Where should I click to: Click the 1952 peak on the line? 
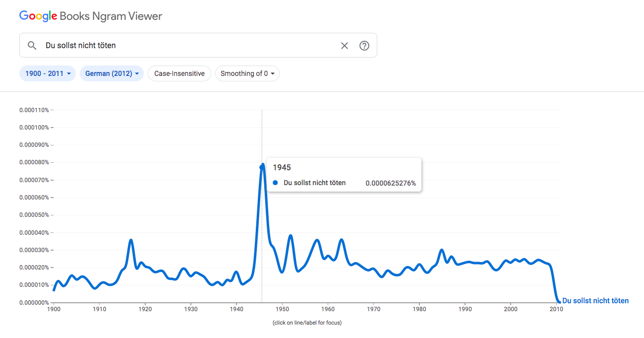click(x=291, y=236)
